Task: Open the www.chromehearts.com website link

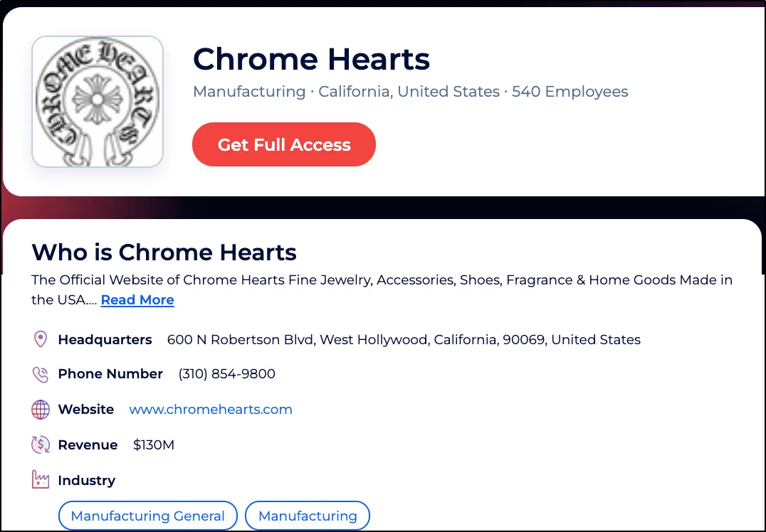Action: tap(211, 409)
